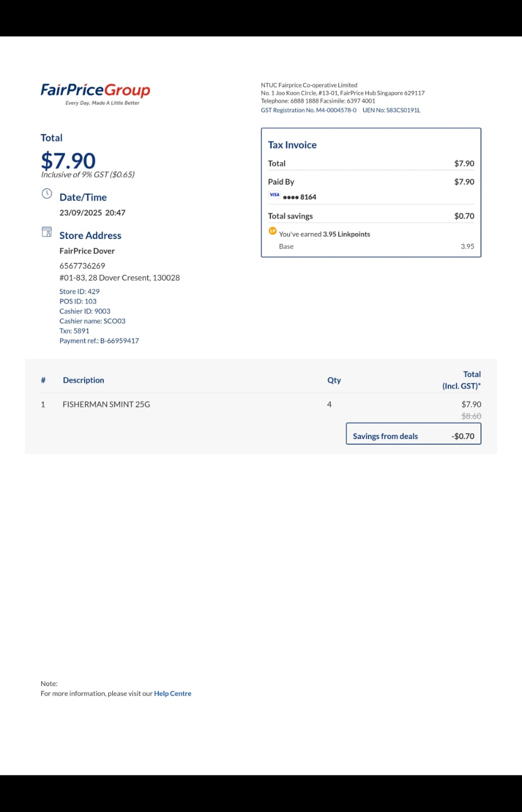Click the FairPriceGroup logo

[95, 93]
